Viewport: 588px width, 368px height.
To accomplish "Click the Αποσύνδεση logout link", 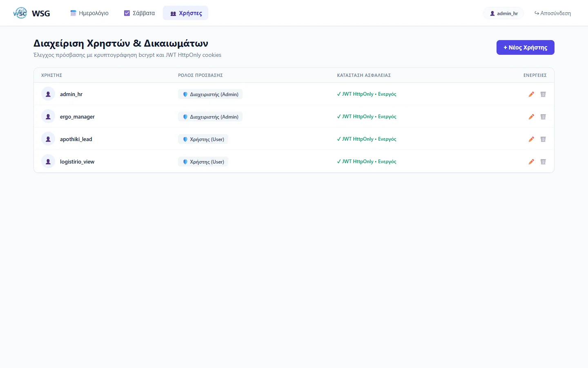I will pos(552,13).
